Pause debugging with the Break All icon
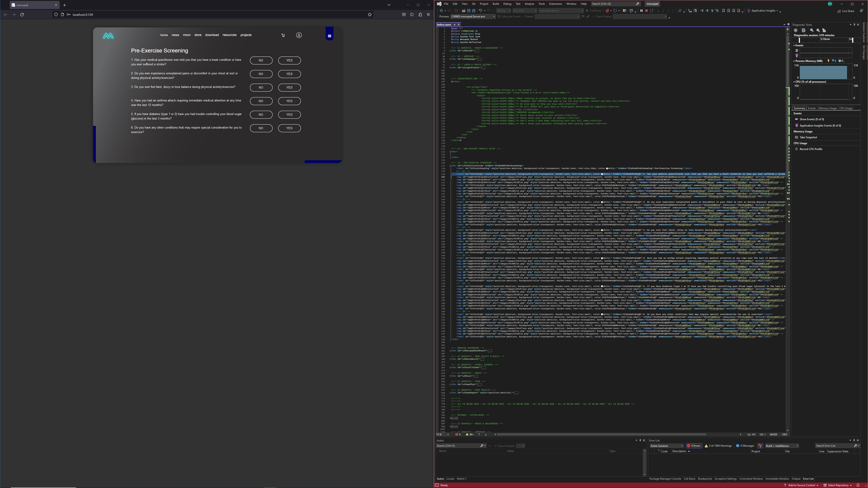Viewport: 868px width, 488px height. point(642,10)
